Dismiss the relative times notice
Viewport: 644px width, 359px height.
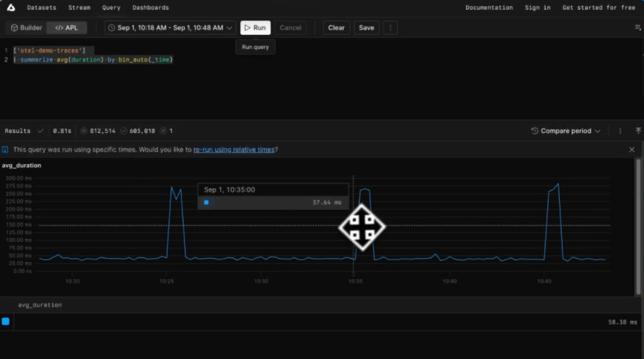coord(632,150)
